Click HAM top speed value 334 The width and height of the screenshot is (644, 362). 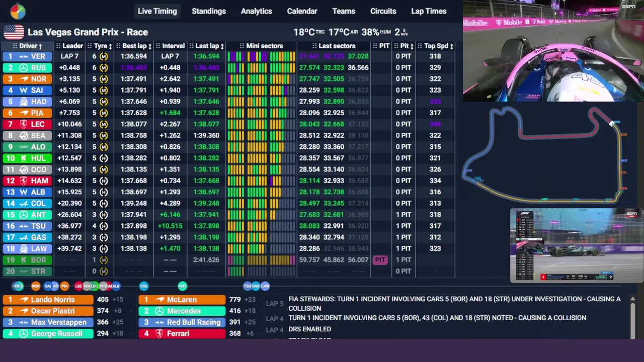tap(436, 181)
